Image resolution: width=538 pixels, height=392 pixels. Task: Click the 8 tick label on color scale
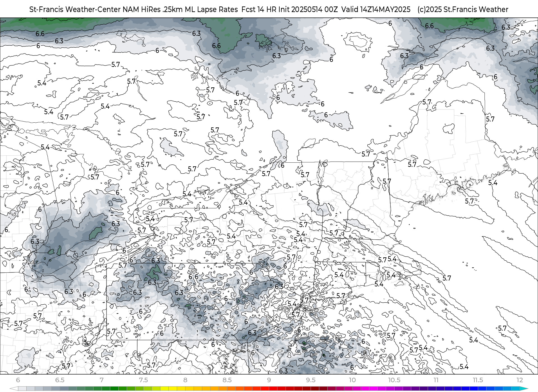(x=185, y=380)
